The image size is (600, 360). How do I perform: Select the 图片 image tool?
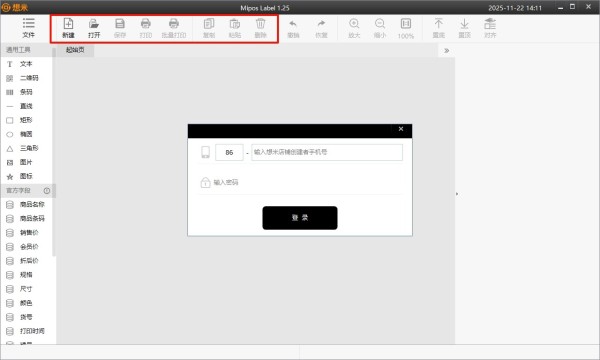point(26,162)
